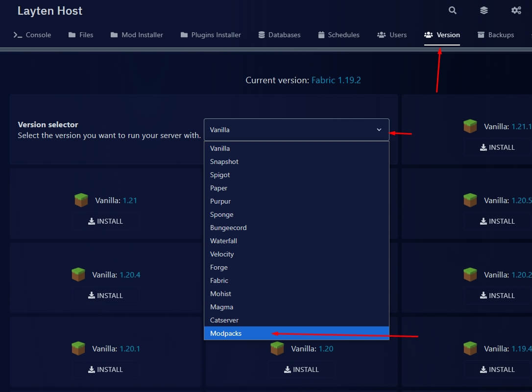The width and height of the screenshot is (532, 392).
Task: Click the Vanilla 1.21 grass block icon
Action: (81, 200)
